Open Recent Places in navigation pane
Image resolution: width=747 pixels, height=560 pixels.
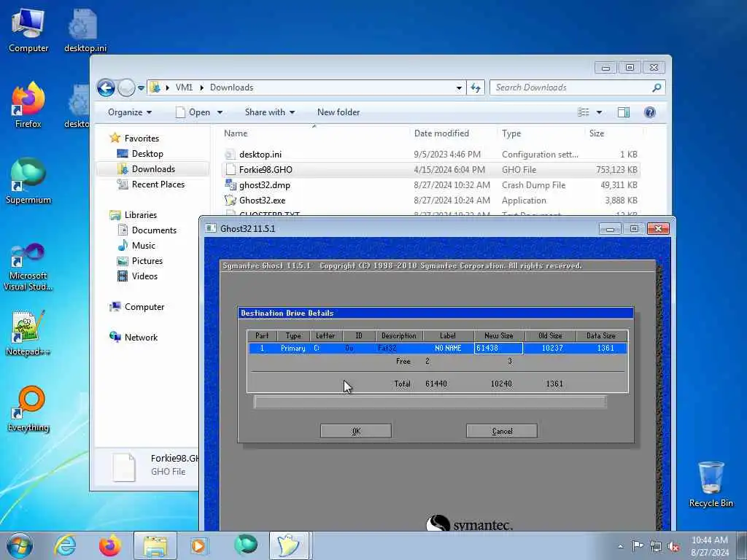pos(158,184)
